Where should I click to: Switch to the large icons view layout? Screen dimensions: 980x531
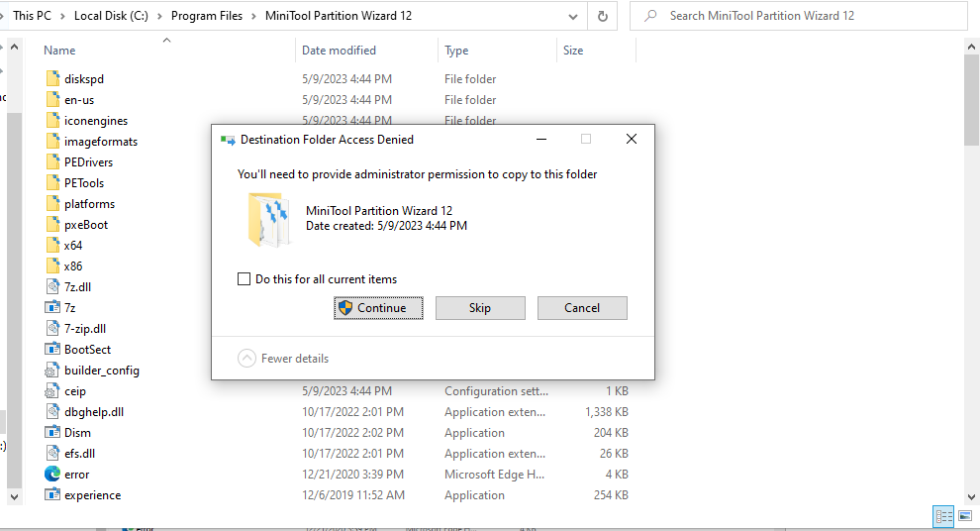pyautogui.click(x=965, y=516)
